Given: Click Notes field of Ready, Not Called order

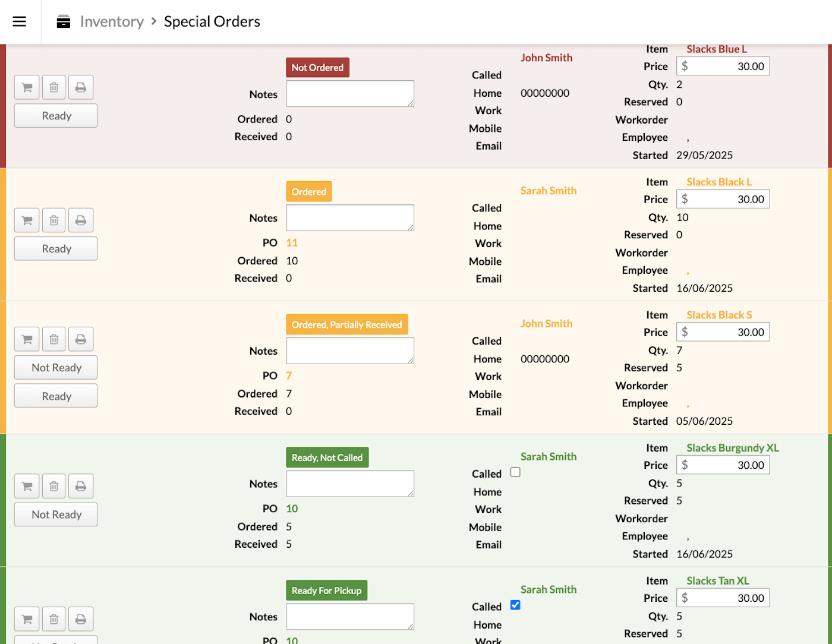Looking at the screenshot, I should click(350, 484).
